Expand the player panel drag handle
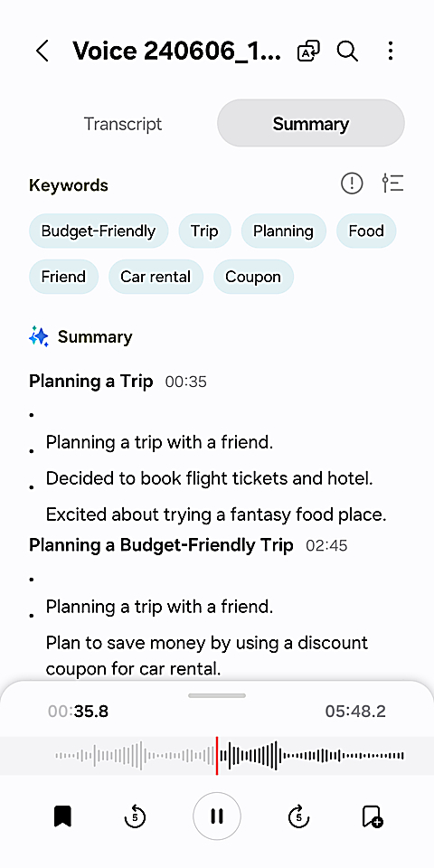This screenshot has height=868, width=434. [x=217, y=696]
